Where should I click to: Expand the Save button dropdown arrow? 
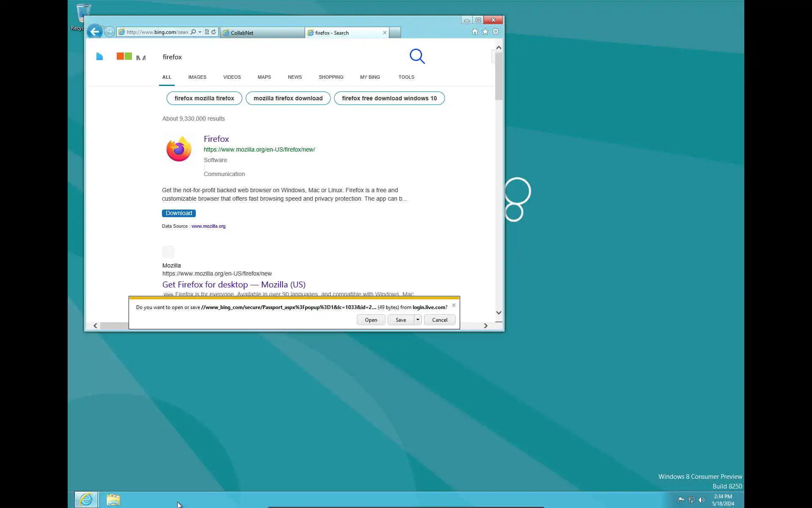[x=418, y=320]
